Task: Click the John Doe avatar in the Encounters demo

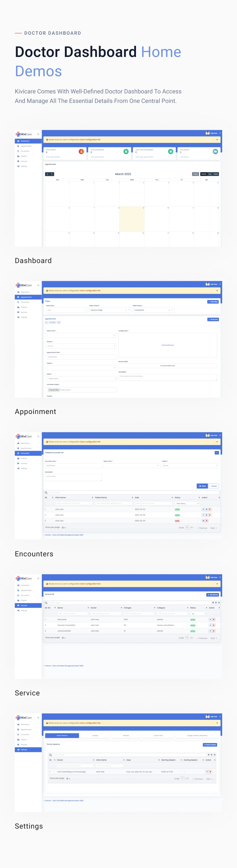Action: pyautogui.click(x=208, y=435)
